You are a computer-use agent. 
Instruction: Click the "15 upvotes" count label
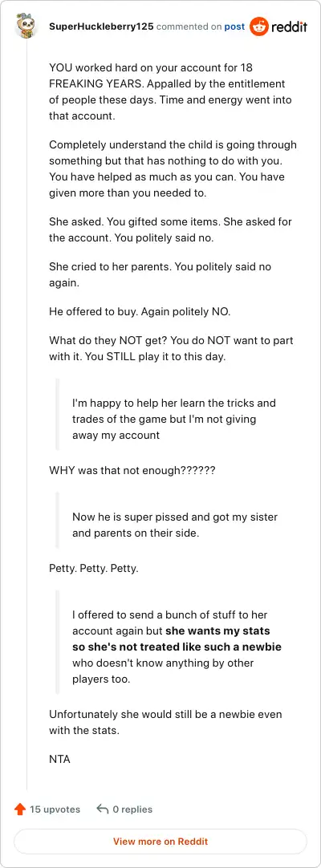point(55,809)
